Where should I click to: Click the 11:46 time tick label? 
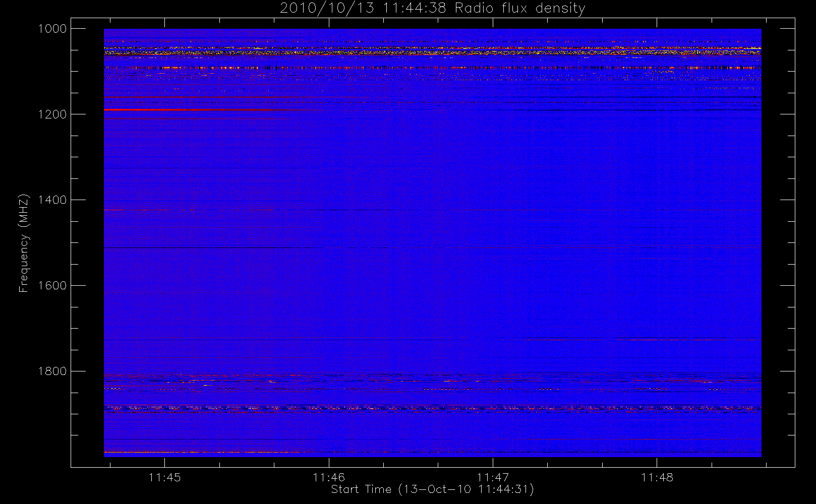329,477
